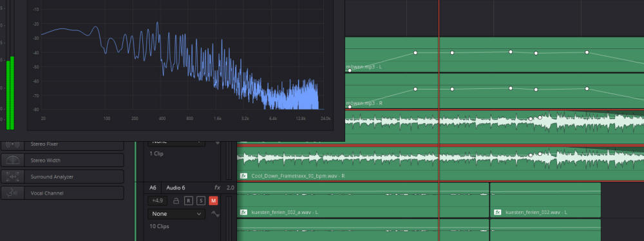The height and width of the screenshot is (241, 644).
Task: Select the Audio 6 track name
Action: pyautogui.click(x=175, y=188)
